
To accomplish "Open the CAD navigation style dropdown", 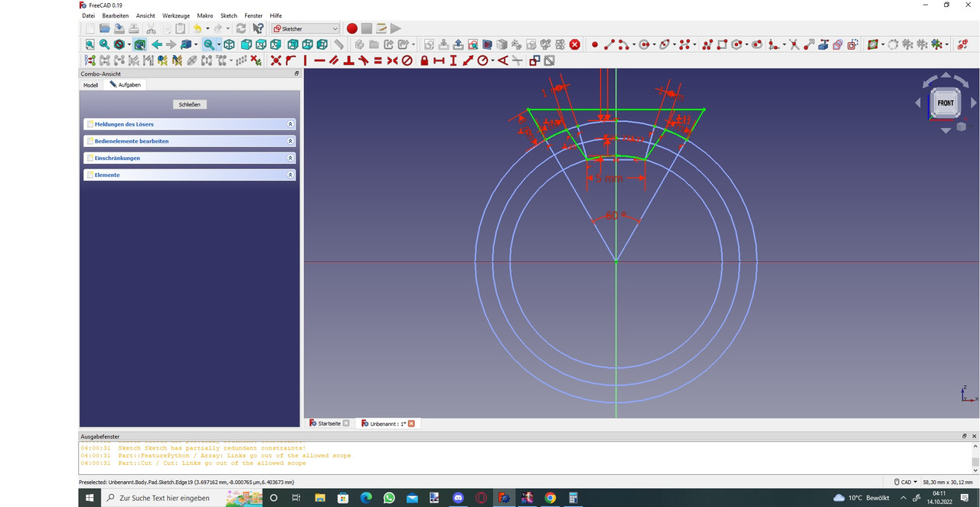I will [x=906, y=482].
